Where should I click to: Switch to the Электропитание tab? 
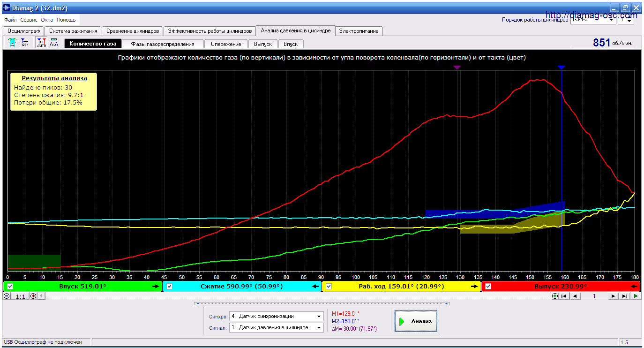359,31
